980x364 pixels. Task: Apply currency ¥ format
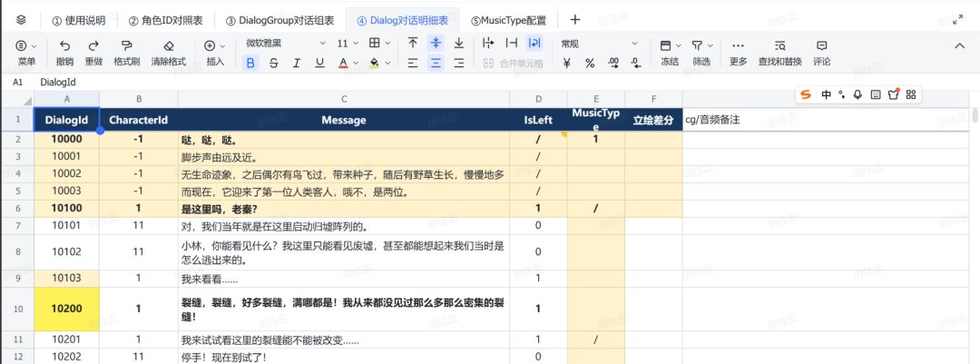click(x=566, y=63)
